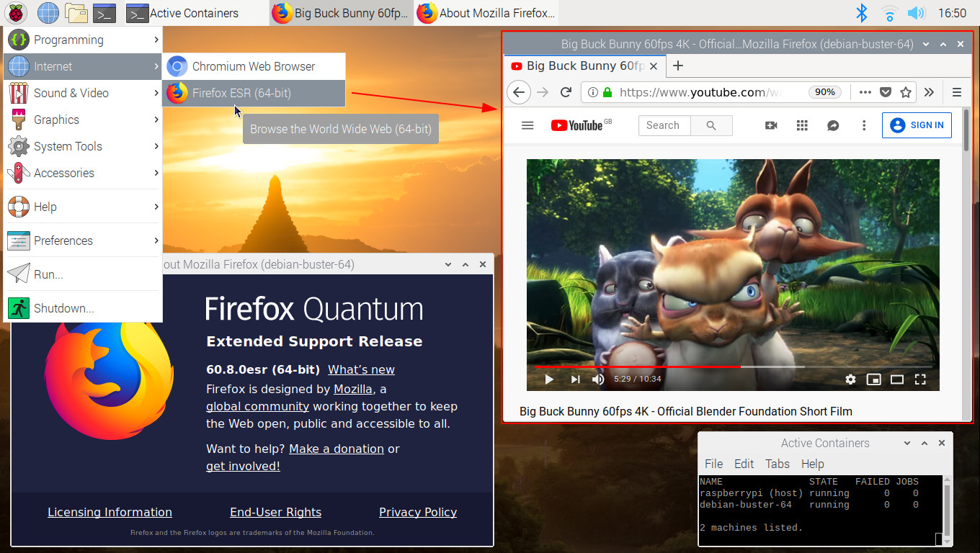
Task: Click the YouTube page vertical scrollbar
Action: pyautogui.click(x=966, y=130)
